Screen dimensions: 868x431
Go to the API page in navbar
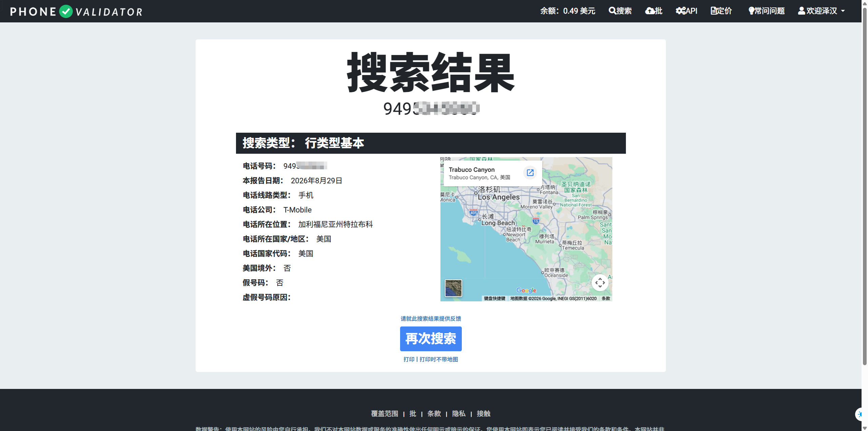(x=687, y=11)
